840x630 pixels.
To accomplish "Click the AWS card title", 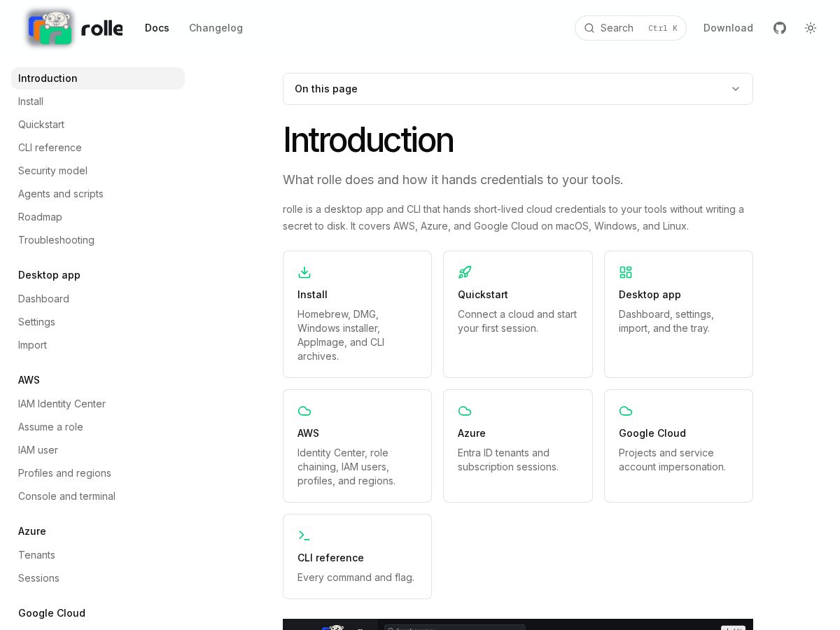I will point(308,433).
